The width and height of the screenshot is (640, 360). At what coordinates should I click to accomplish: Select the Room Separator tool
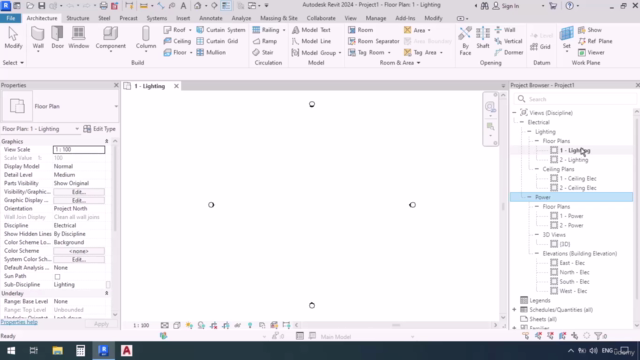(x=373, y=41)
